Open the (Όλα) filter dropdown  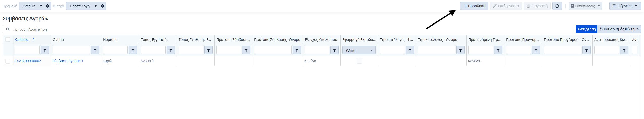coord(359,50)
